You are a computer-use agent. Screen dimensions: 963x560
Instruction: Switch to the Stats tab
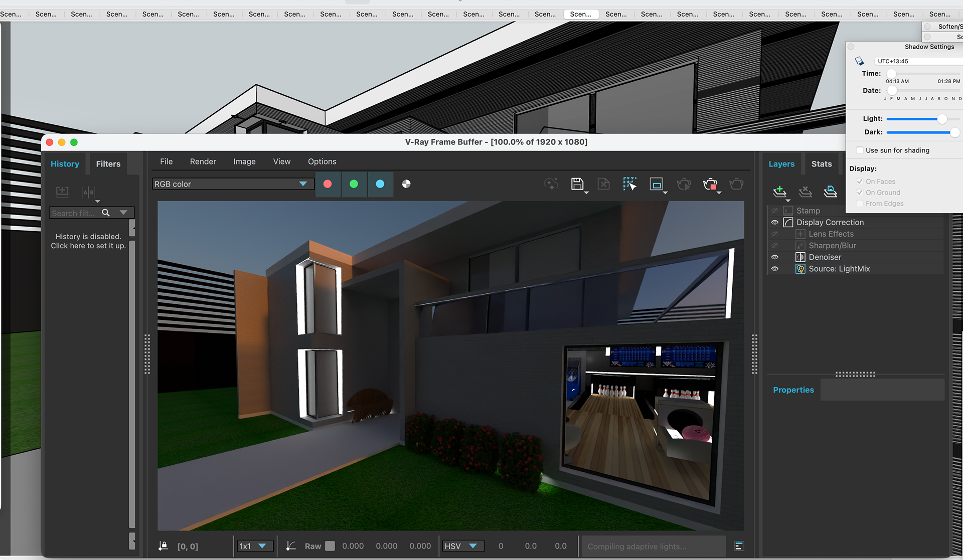(821, 164)
